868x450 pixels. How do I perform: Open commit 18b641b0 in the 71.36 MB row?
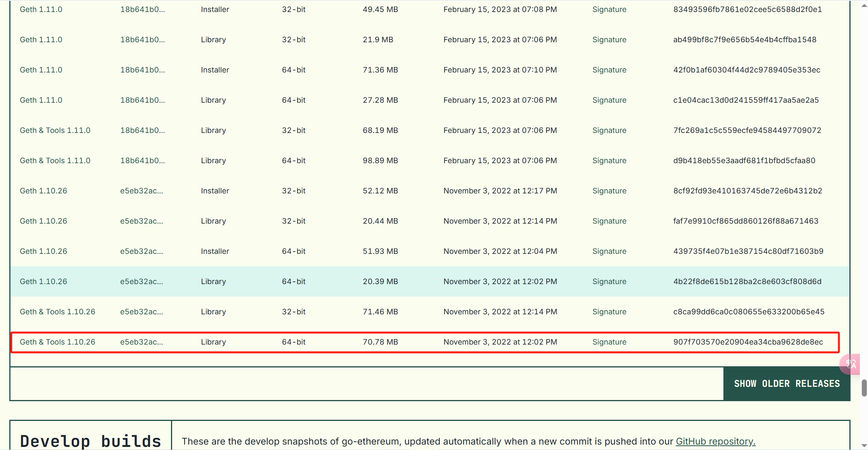(142, 70)
